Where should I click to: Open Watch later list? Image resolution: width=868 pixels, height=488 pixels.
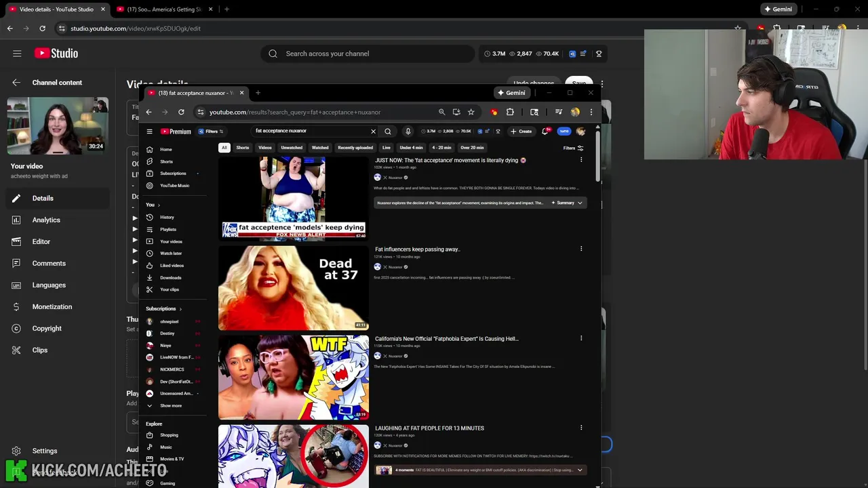pyautogui.click(x=171, y=253)
